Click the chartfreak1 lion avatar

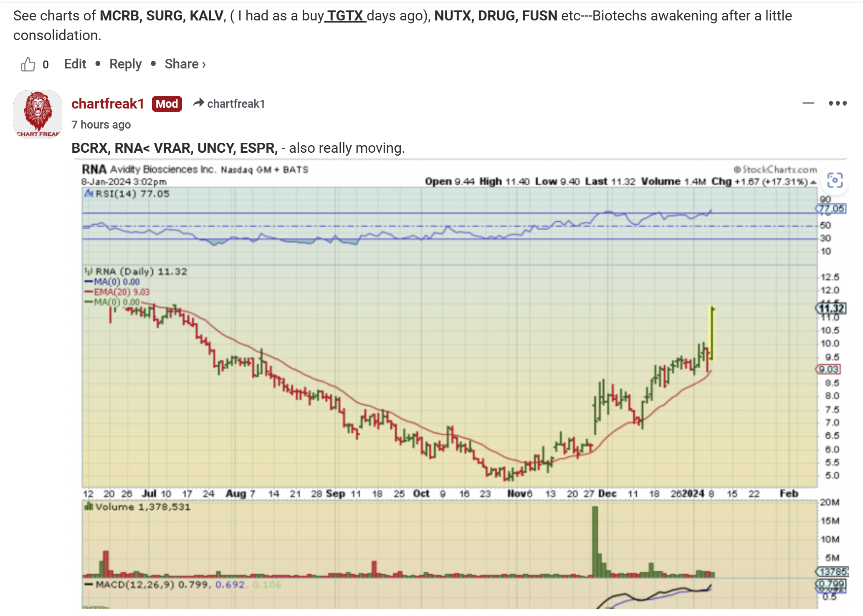tap(38, 114)
